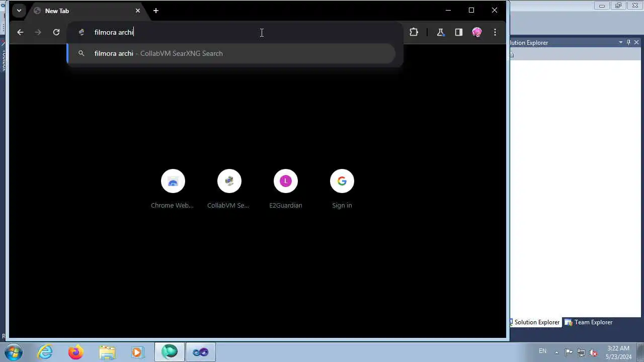644x362 pixels.
Task: Minimize the background Visual Studio window
Action: pos(602,6)
